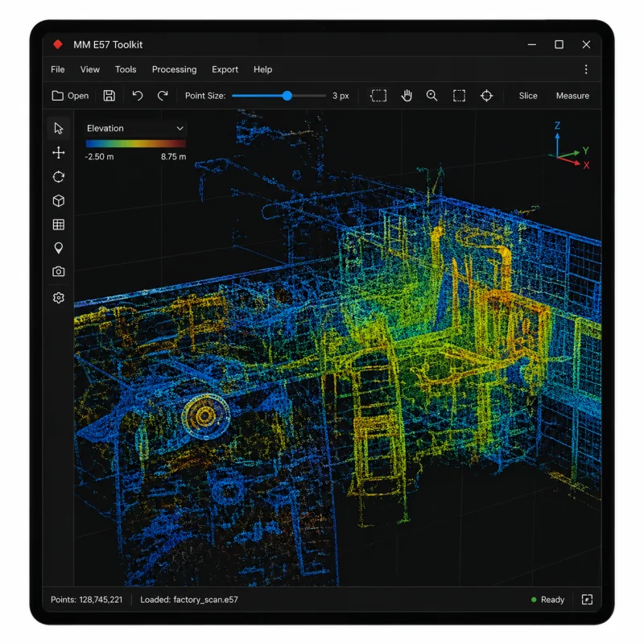The height and width of the screenshot is (644, 644).
Task: Click the Save disk icon
Action: 109,96
